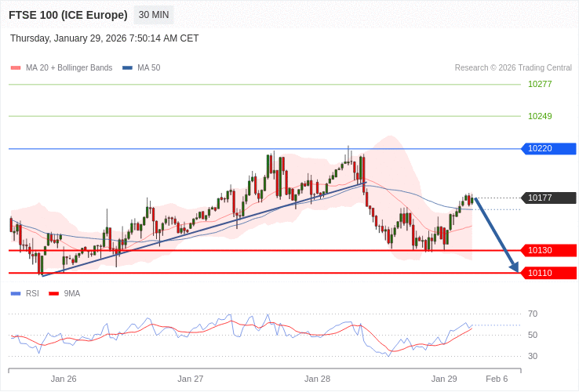Click the Feb 6 date axis label

pos(497,379)
